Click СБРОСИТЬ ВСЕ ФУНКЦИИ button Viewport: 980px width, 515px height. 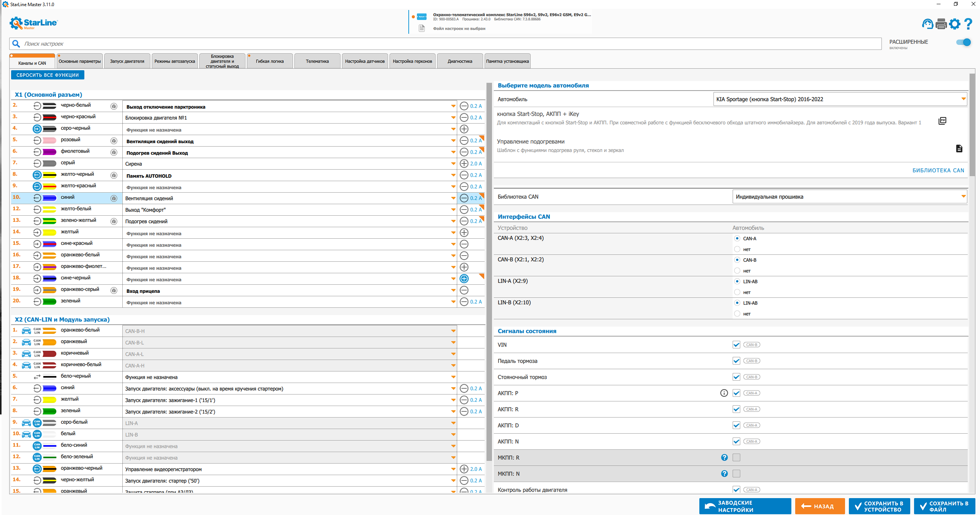coord(48,75)
